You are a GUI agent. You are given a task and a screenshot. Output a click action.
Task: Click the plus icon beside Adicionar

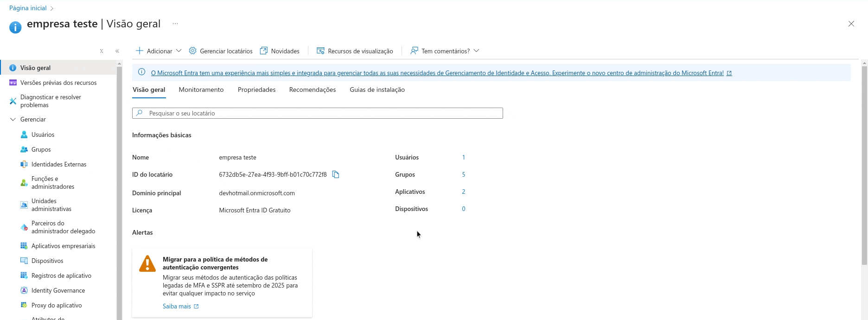coord(139,51)
